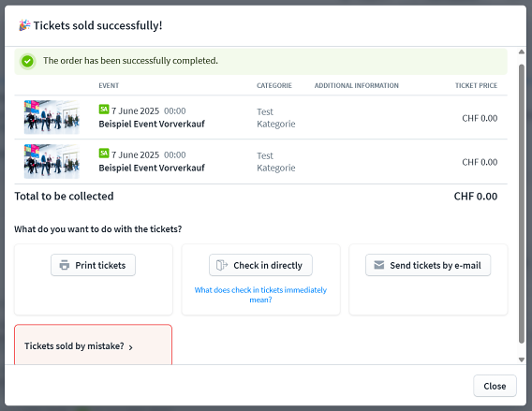
Task: Expand the Tickets sold by mistake chevron
Action: (x=130, y=347)
